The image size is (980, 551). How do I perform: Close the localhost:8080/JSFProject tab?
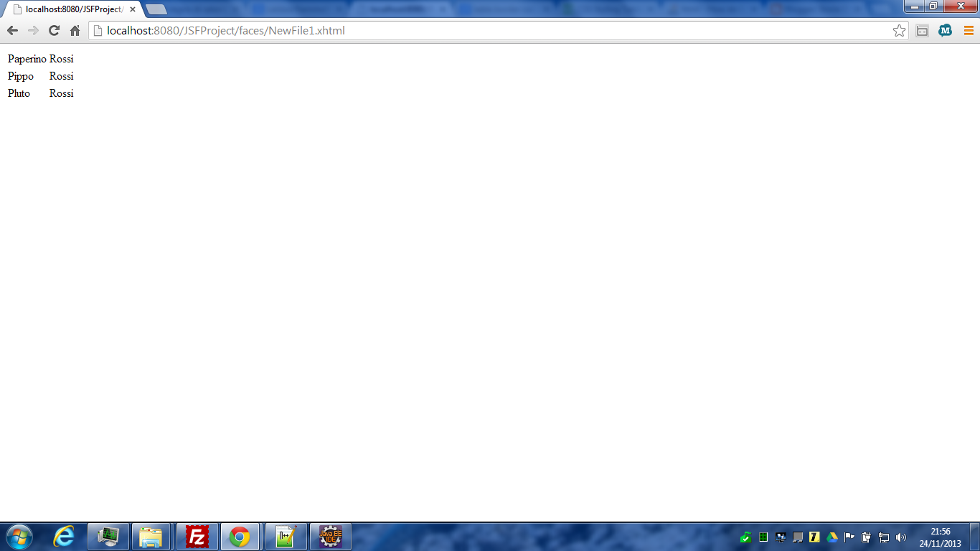click(x=133, y=9)
